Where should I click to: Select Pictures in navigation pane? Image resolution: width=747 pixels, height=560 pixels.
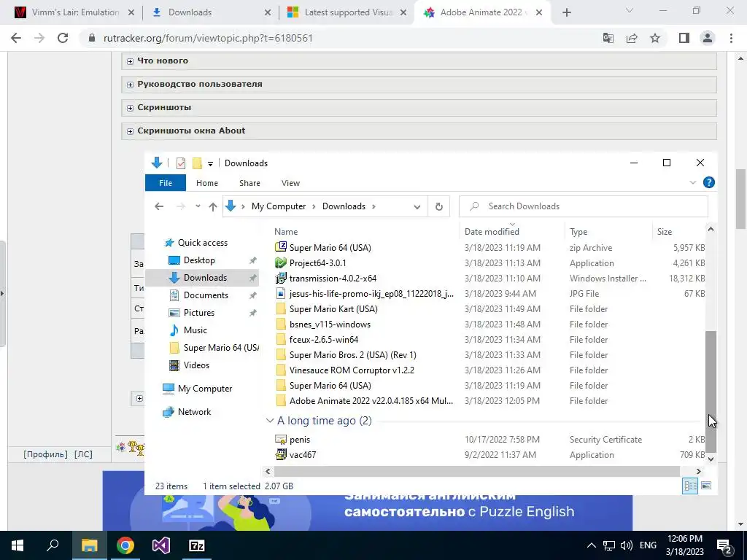pyautogui.click(x=199, y=313)
